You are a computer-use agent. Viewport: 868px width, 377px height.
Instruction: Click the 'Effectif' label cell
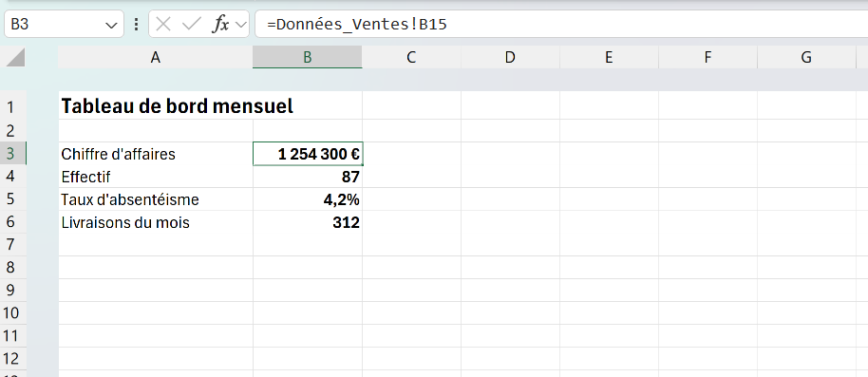pos(156,177)
